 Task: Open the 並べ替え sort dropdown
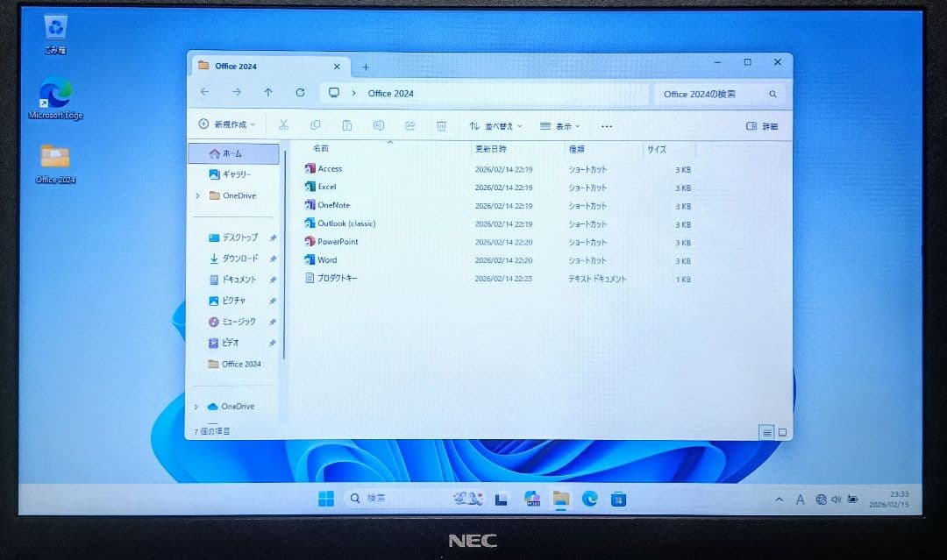495,126
